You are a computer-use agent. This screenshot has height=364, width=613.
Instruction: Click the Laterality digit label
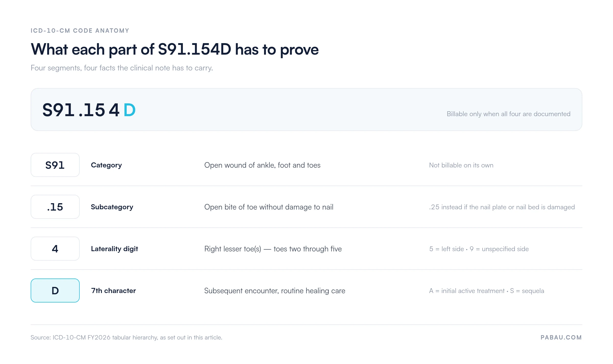coord(114,249)
